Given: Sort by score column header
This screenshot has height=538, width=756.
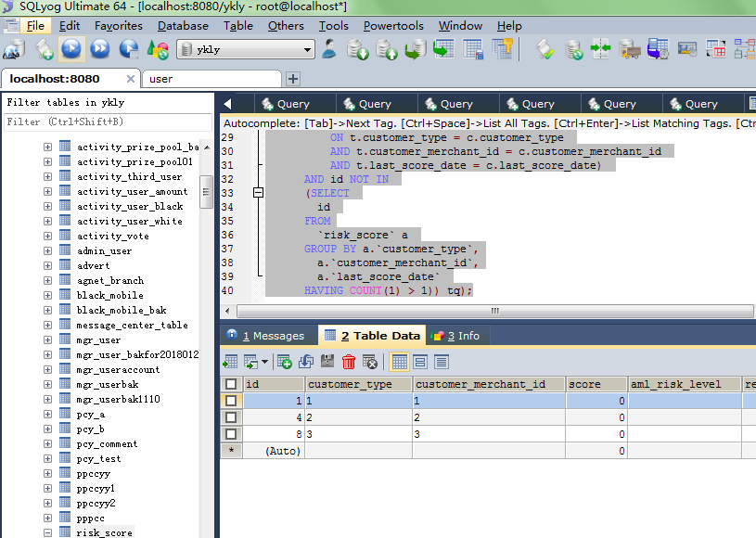Looking at the screenshot, I should (x=596, y=384).
